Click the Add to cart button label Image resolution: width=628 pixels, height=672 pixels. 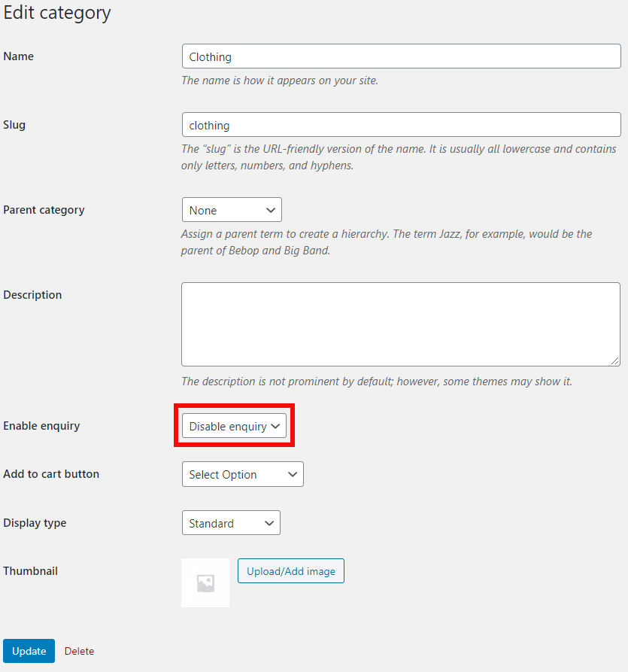coord(51,474)
